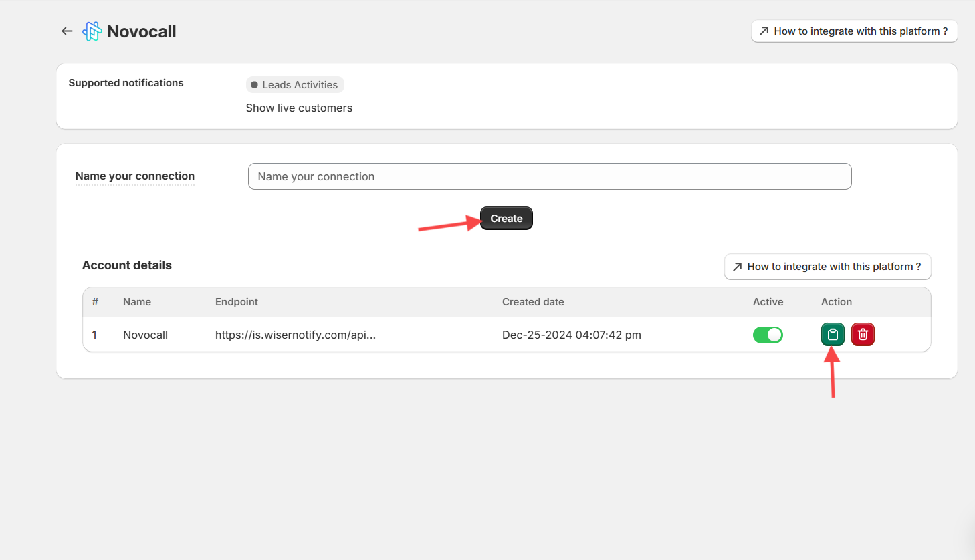Focus the Name your connection text field
The width and height of the screenshot is (975, 560).
tap(549, 176)
